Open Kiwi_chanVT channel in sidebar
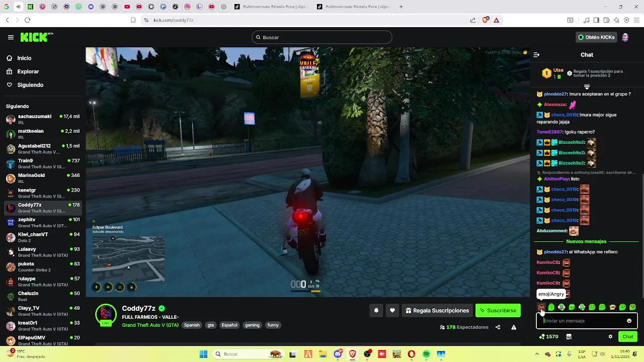 click(x=43, y=237)
